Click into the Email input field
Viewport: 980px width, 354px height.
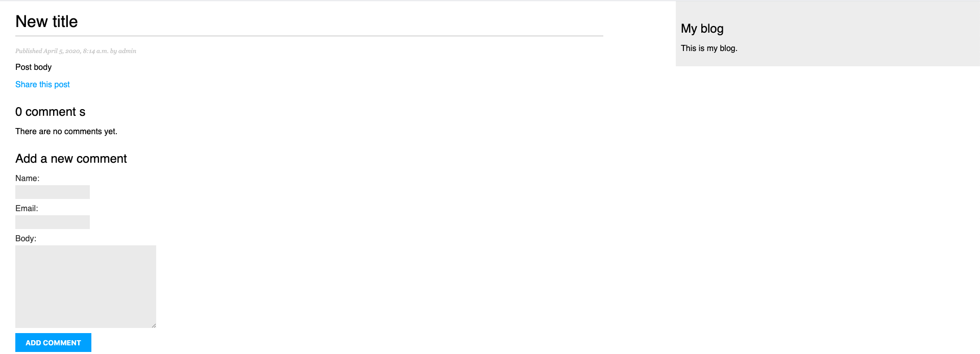[53, 222]
